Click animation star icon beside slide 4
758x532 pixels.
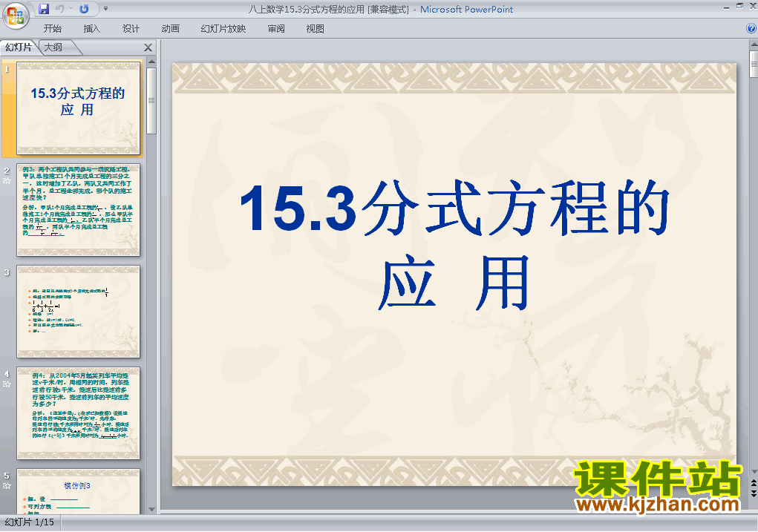pos(7,384)
